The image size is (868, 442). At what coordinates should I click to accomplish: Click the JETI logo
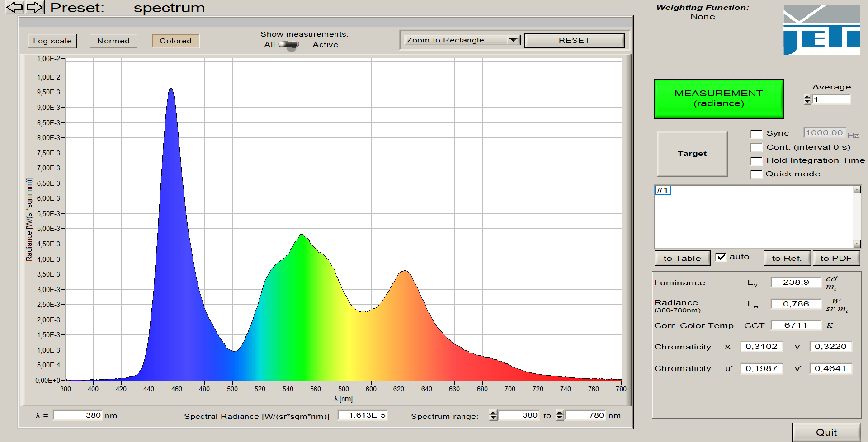(x=821, y=30)
